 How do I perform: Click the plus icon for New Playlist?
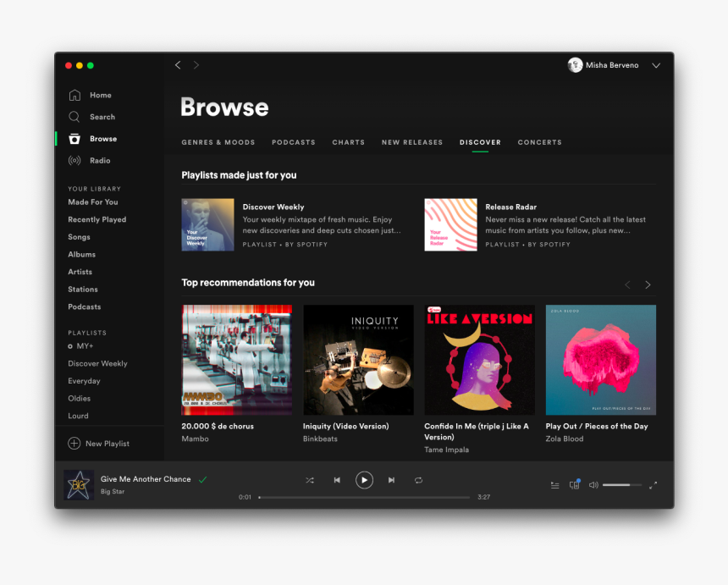tap(74, 444)
